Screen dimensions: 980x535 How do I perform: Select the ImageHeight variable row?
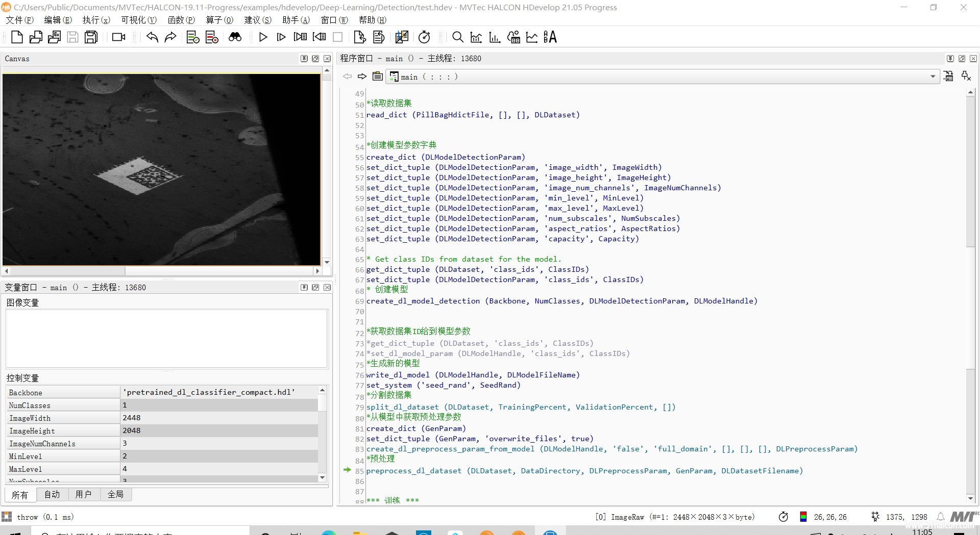point(162,430)
